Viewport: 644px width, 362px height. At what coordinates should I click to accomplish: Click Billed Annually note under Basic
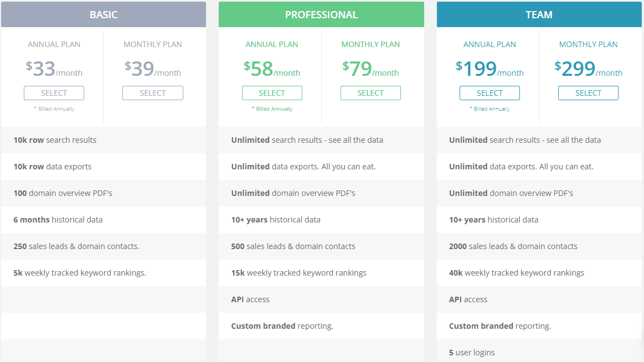point(54,108)
